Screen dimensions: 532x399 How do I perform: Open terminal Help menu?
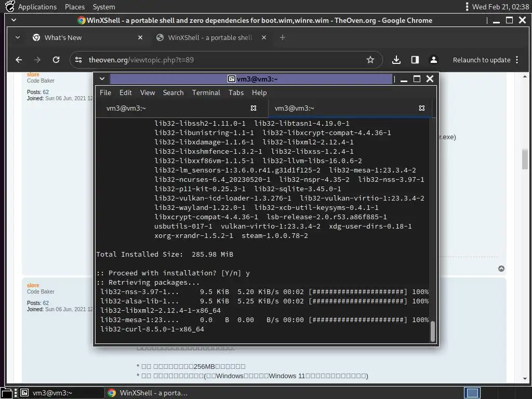(259, 92)
